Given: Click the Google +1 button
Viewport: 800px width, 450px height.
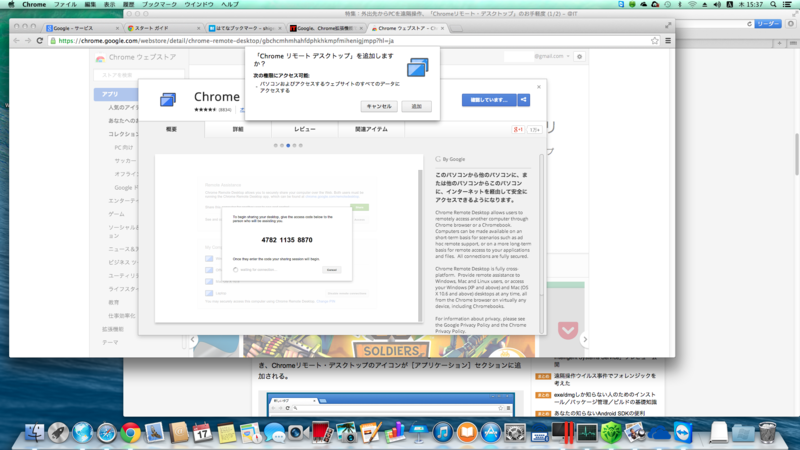Looking at the screenshot, I should [518, 130].
